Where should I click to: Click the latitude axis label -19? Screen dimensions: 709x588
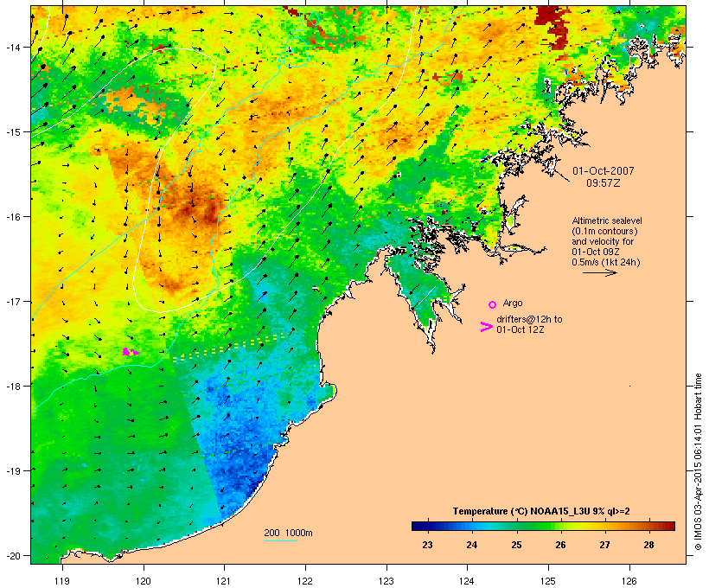[x=12, y=471]
